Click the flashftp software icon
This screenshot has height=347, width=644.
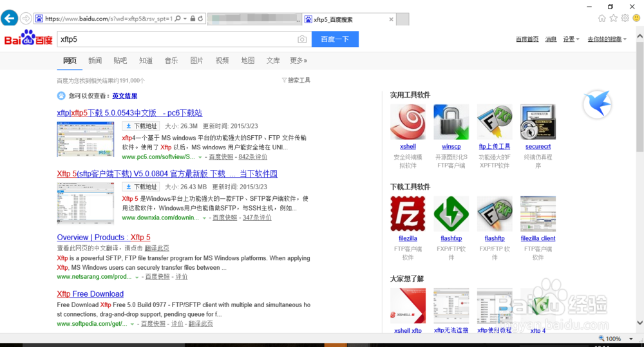[x=495, y=214]
